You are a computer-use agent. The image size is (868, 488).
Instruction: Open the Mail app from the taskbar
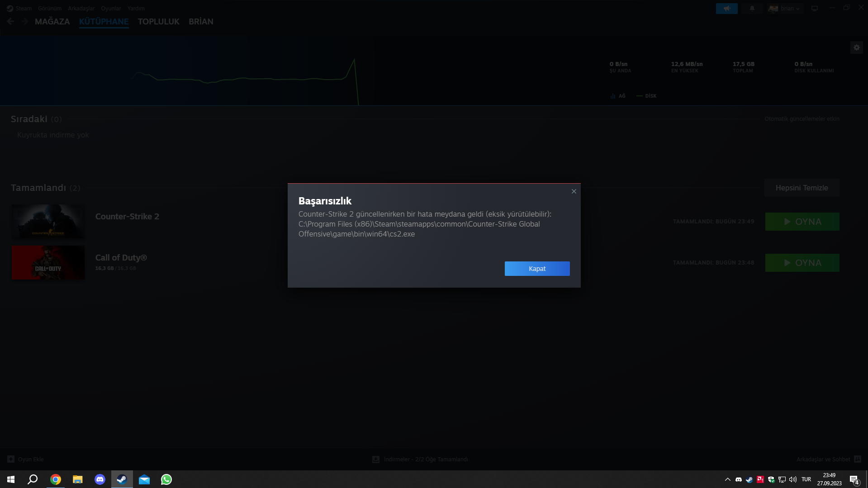click(x=144, y=479)
